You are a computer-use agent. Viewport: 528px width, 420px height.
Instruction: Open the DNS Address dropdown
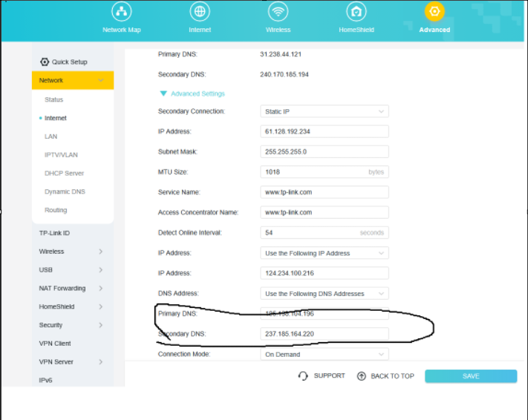325,293
